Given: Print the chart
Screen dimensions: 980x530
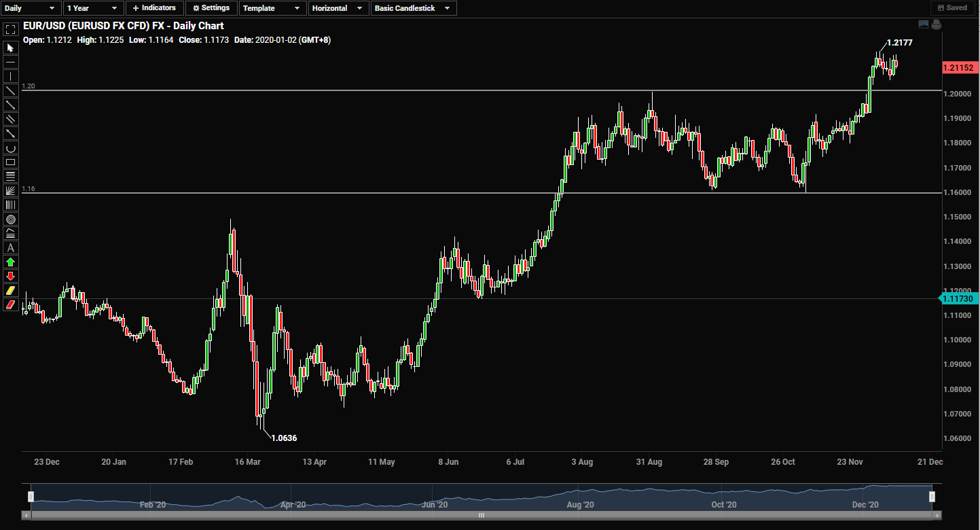Looking at the screenshot, I should click(x=937, y=25).
